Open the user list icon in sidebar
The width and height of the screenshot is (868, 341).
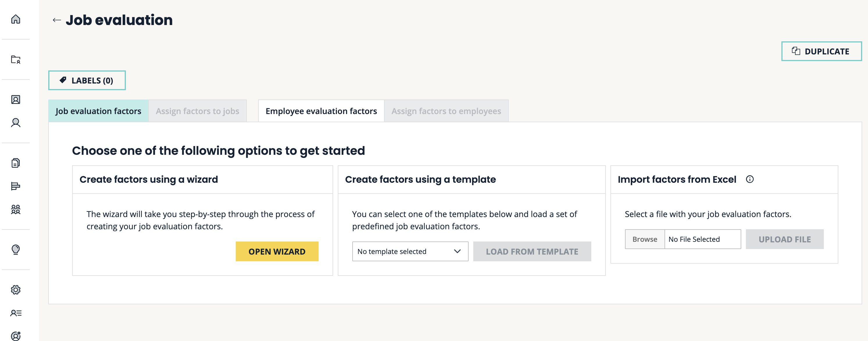click(15, 313)
